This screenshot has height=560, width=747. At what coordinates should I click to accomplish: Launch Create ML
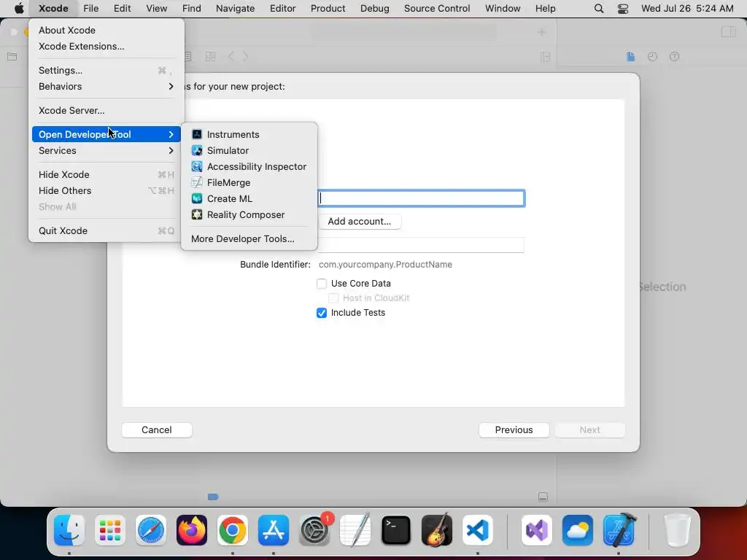249,198
